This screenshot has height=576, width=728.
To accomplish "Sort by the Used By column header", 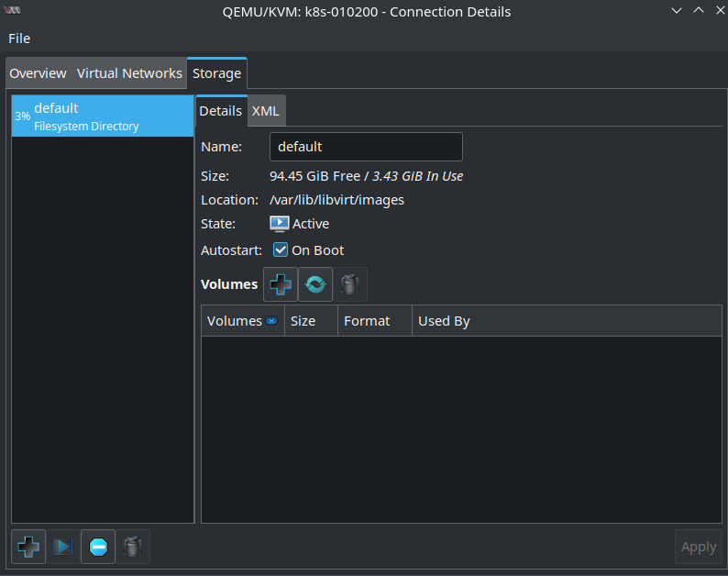I will coord(567,321).
